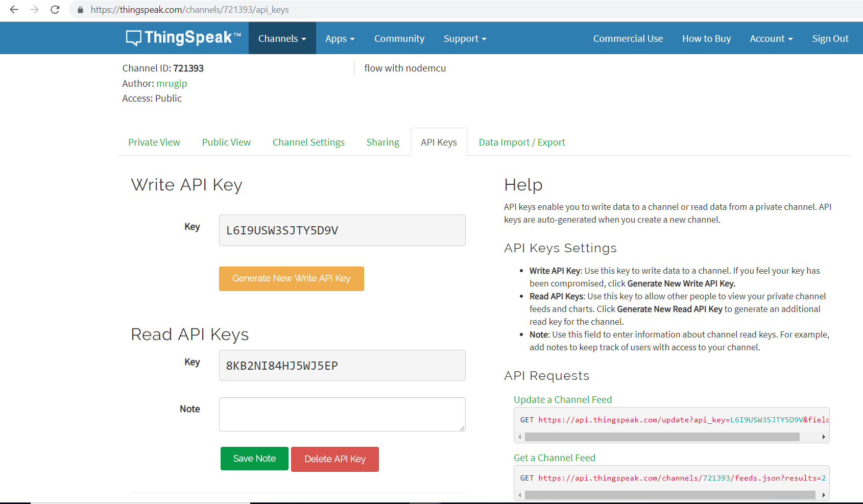Select the Private View tab

[154, 142]
